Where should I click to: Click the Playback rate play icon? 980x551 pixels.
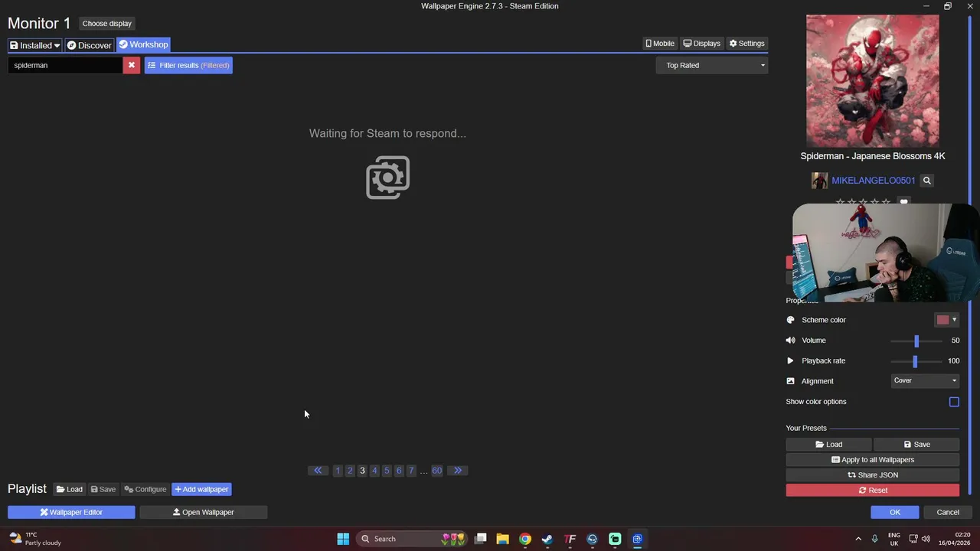(791, 360)
